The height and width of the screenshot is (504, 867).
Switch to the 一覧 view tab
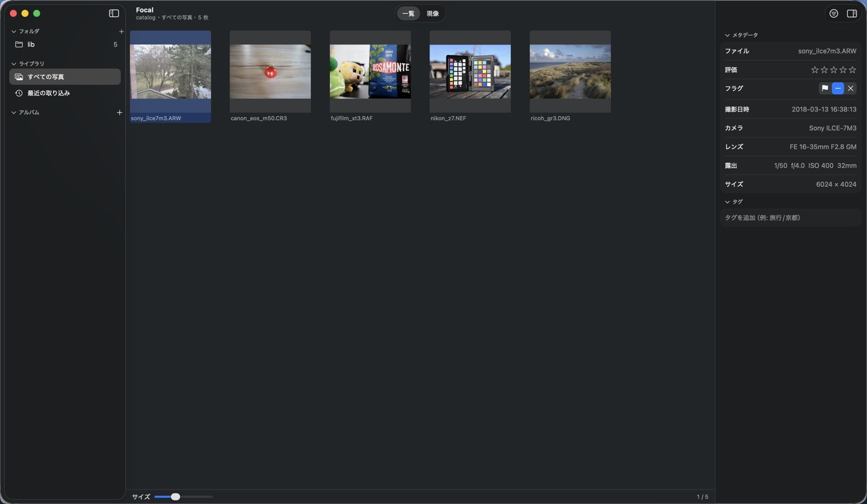[408, 13]
